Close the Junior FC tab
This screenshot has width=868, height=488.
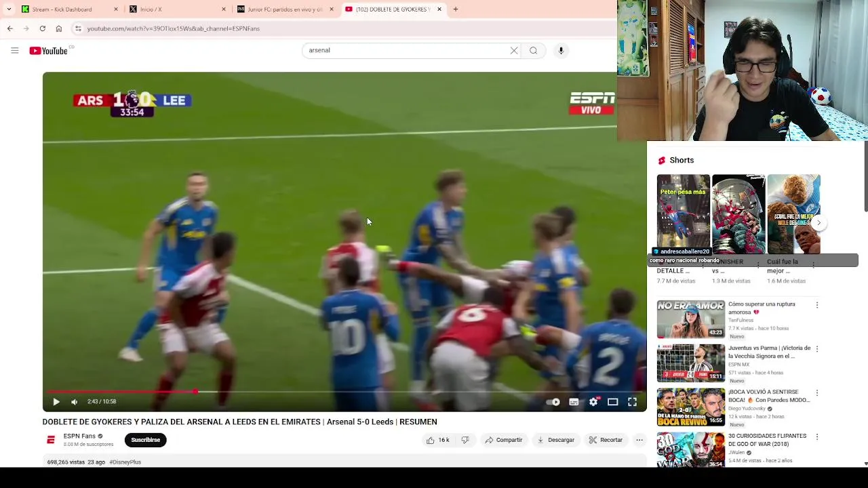coord(332,9)
